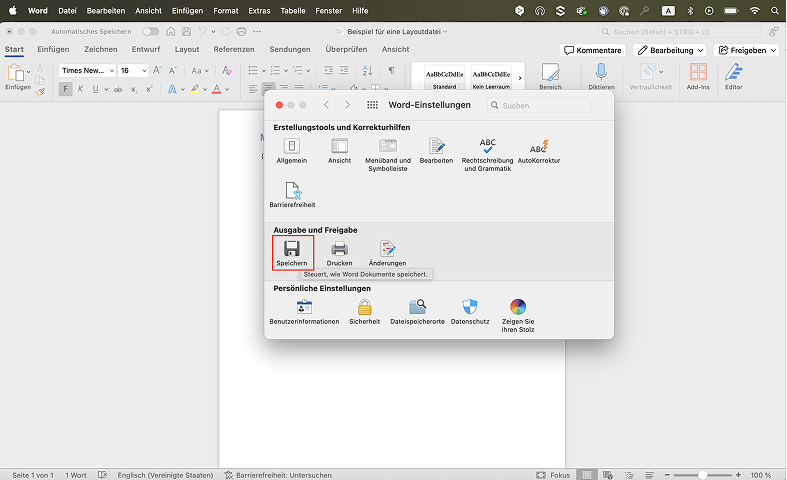
Task: Open Rechtschreibung und Grammatik settings
Action: coord(487,155)
